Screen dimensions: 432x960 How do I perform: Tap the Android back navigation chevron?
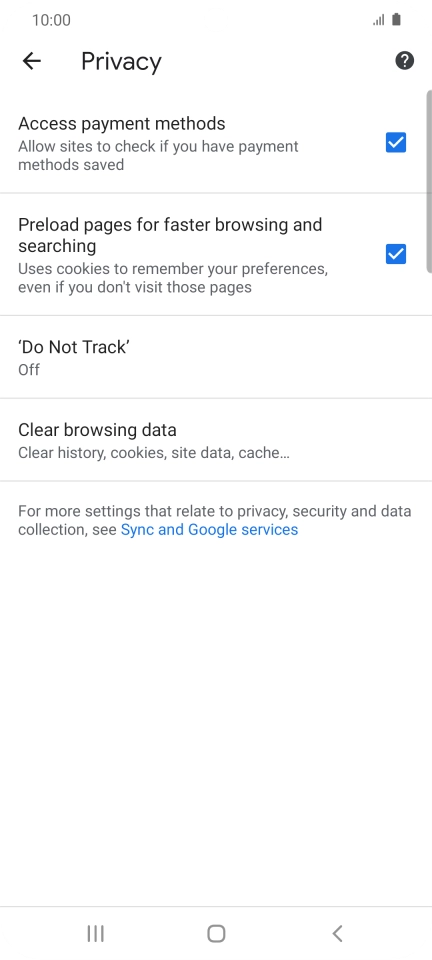pos(337,934)
